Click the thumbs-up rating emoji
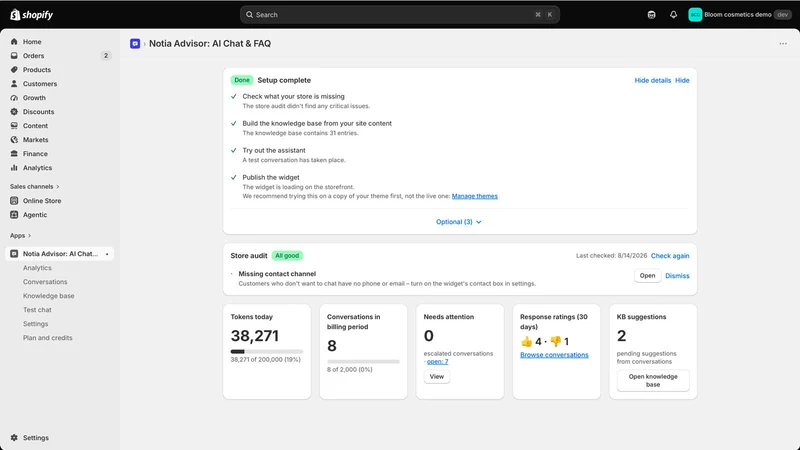This screenshot has width=800, height=450. [527, 342]
